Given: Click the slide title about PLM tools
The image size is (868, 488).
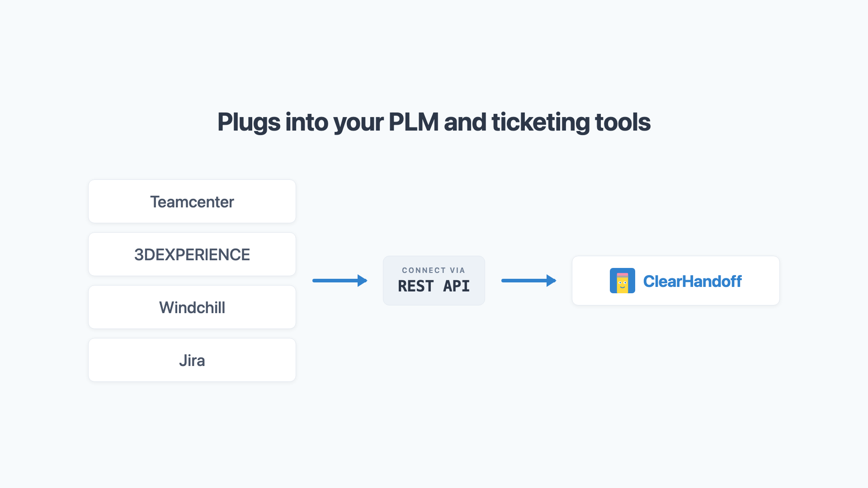Looking at the screenshot, I should tap(434, 122).
